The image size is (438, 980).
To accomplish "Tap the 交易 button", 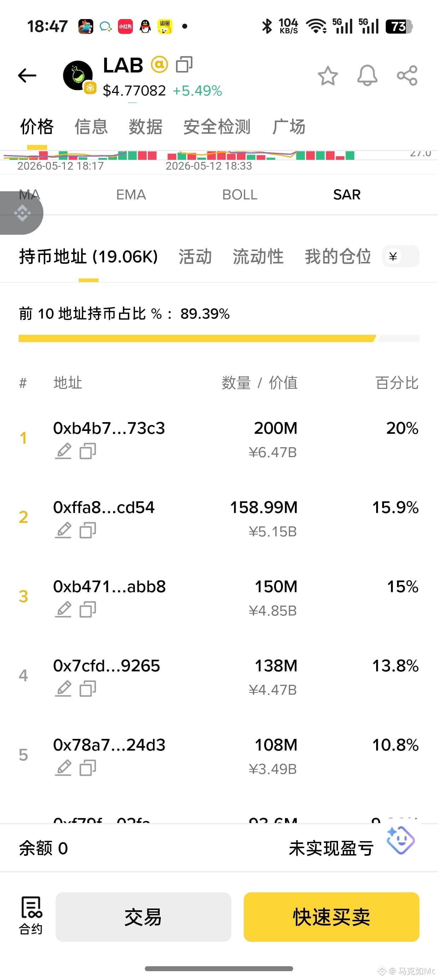I will (143, 917).
